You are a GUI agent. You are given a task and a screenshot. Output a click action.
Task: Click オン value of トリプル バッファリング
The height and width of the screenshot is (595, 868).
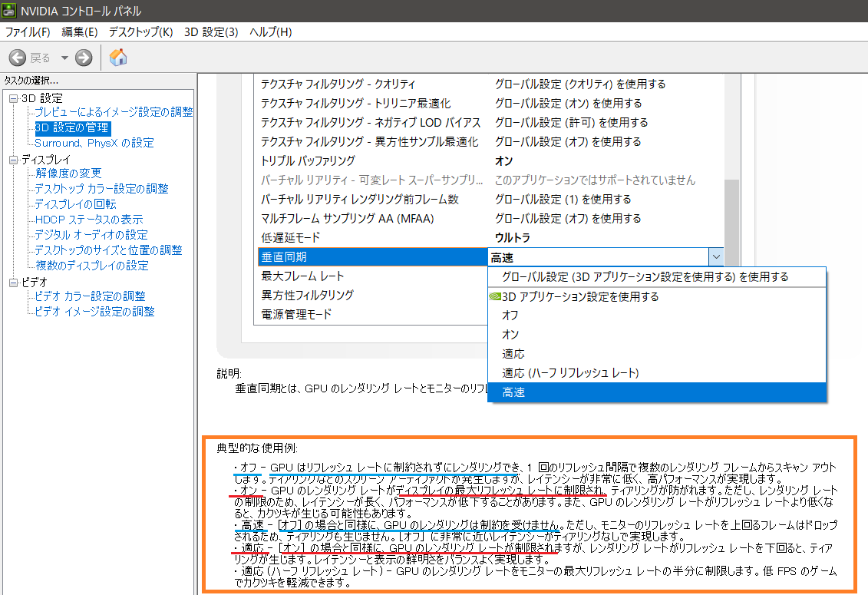(503, 161)
